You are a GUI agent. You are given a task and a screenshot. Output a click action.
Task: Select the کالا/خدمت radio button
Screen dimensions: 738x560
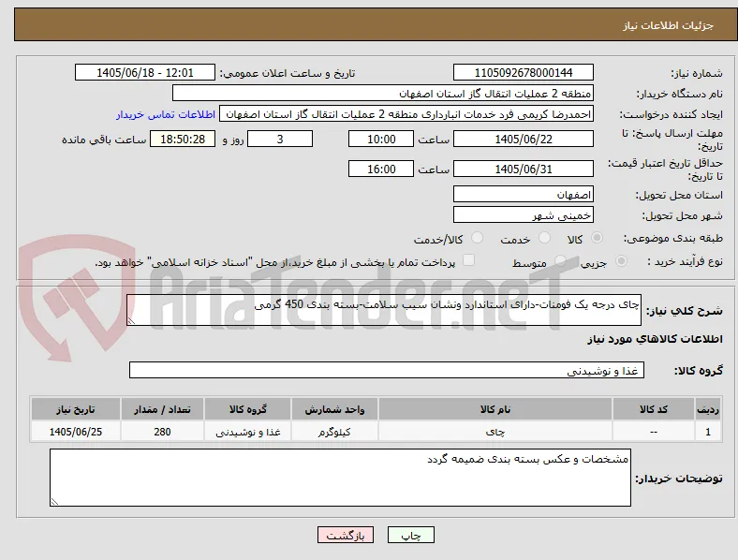tap(478, 238)
